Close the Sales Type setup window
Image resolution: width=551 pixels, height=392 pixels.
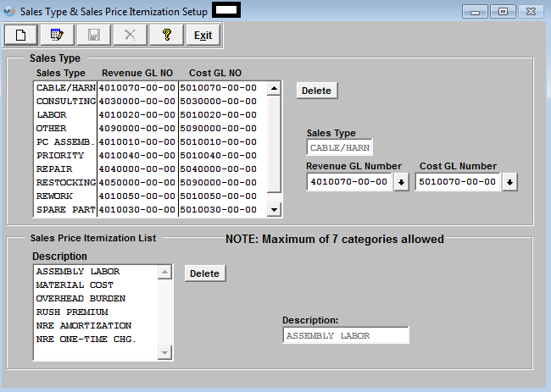pos(531,12)
